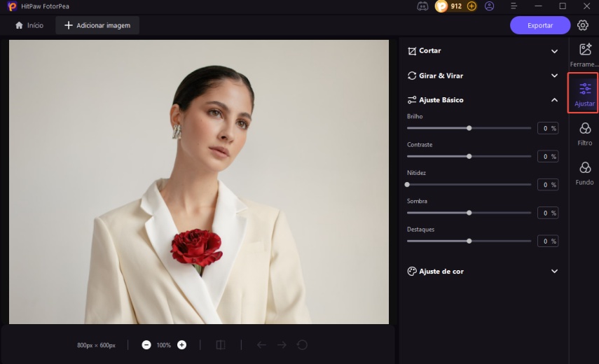Click the gold coin credits icon
Image resolution: width=599 pixels, height=364 pixels.
[x=441, y=6]
